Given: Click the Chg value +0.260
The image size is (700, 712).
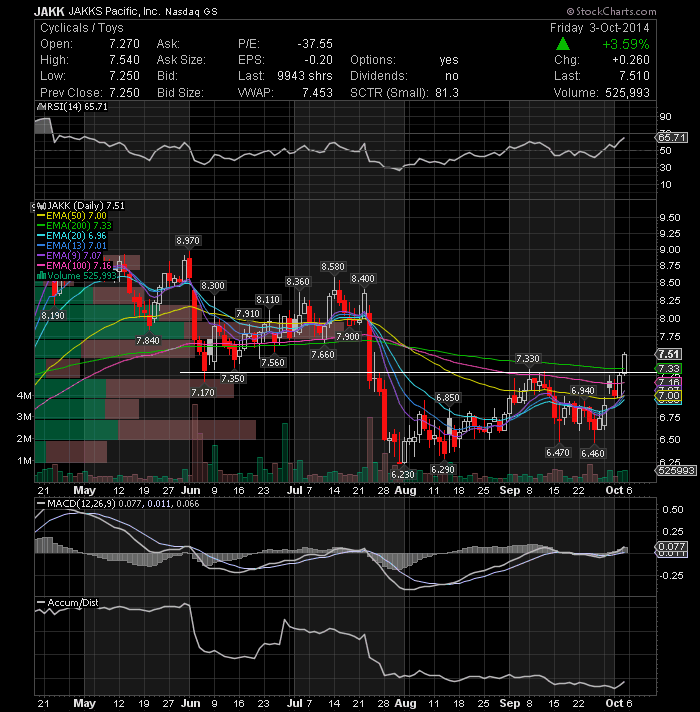Looking at the screenshot, I should click(631, 60).
